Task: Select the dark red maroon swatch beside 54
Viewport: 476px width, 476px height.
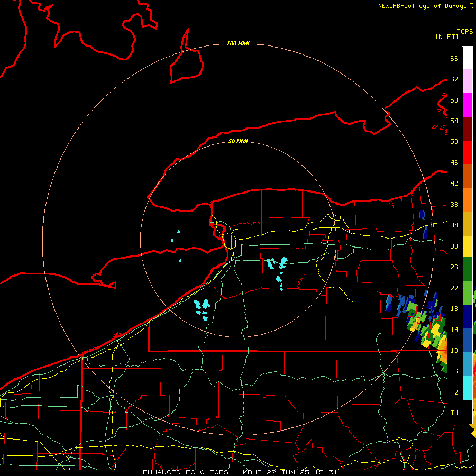Action: (467, 129)
